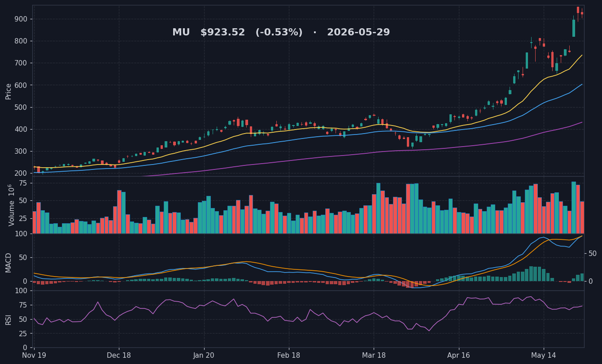Click the 50 tick on the MACD right axis
The image size is (602, 364).
tap(593, 253)
